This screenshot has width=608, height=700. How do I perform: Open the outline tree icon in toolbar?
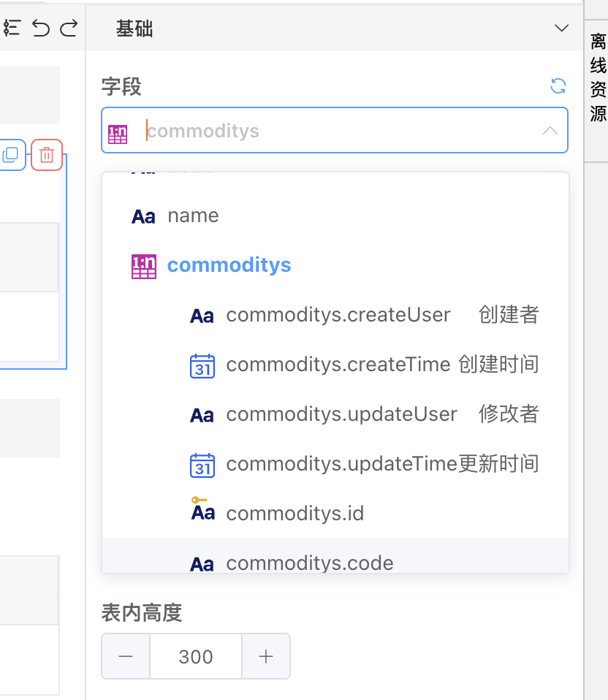[x=12, y=28]
